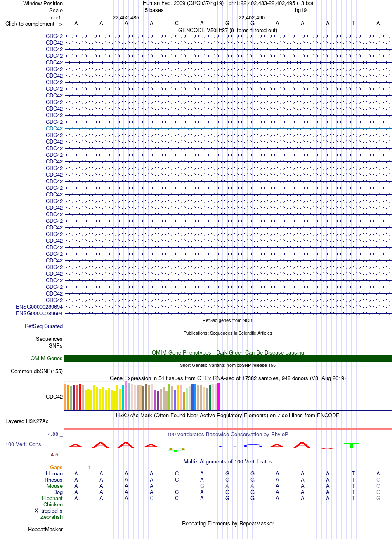Open the Layered H3K27Ac track label

point(27,421)
